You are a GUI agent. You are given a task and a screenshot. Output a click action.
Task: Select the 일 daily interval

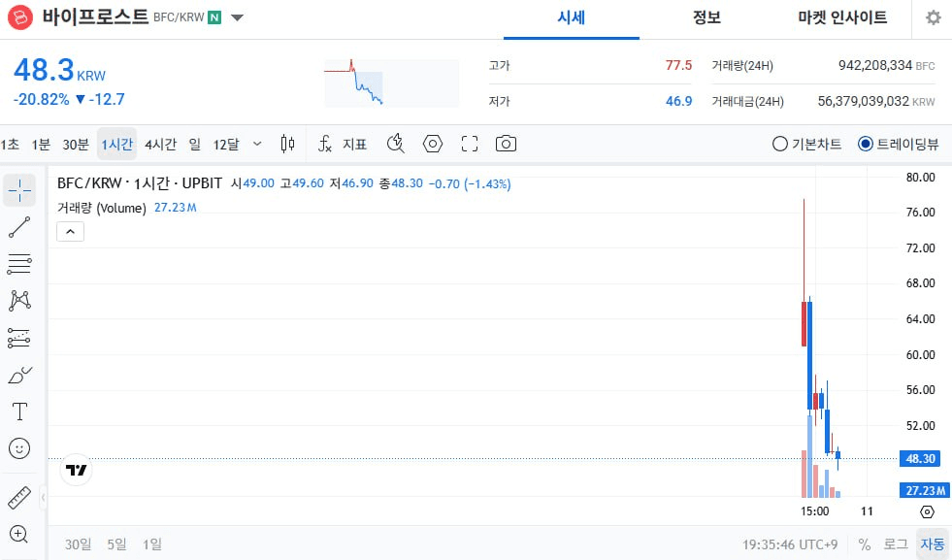tap(194, 144)
